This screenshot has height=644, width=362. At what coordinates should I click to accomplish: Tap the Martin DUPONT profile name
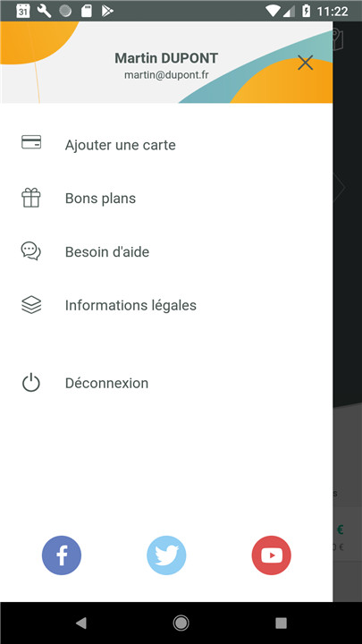click(166, 58)
